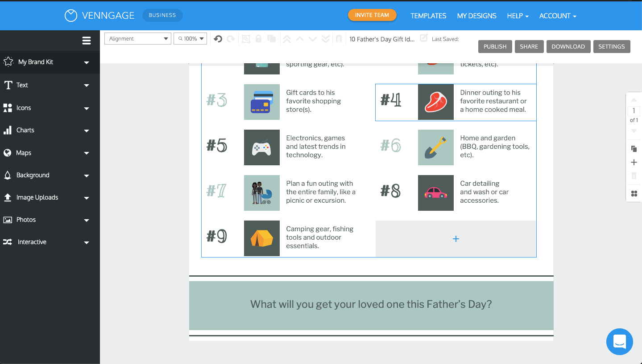Duplicate the selected element using the copy icon

(x=271, y=39)
